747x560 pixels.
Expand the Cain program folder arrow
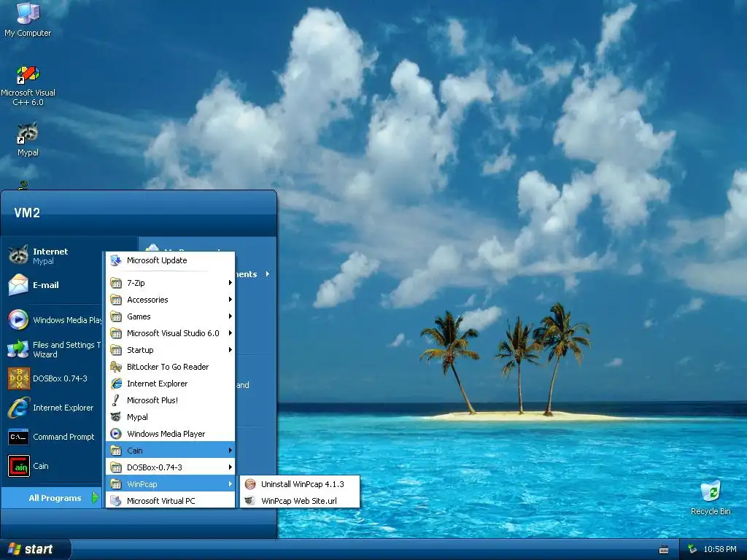[x=230, y=451]
